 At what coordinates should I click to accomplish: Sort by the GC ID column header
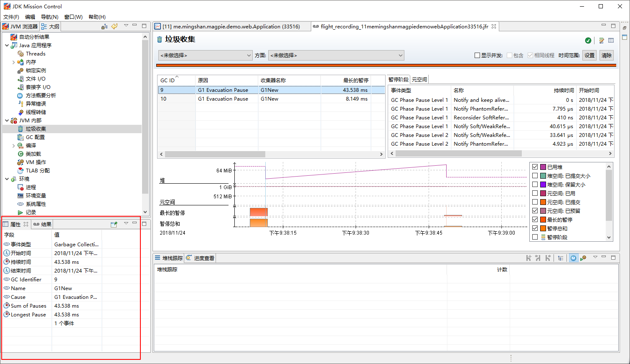click(x=176, y=80)
